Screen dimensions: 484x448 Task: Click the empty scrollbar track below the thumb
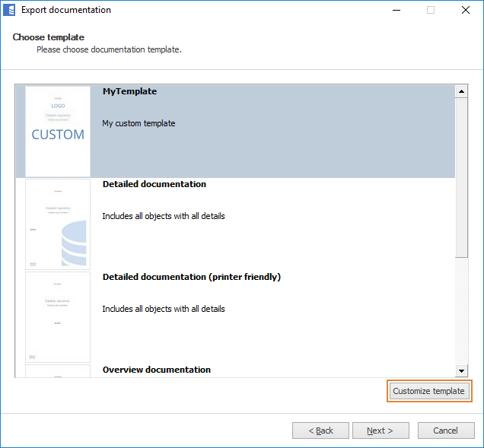[461, 312]
